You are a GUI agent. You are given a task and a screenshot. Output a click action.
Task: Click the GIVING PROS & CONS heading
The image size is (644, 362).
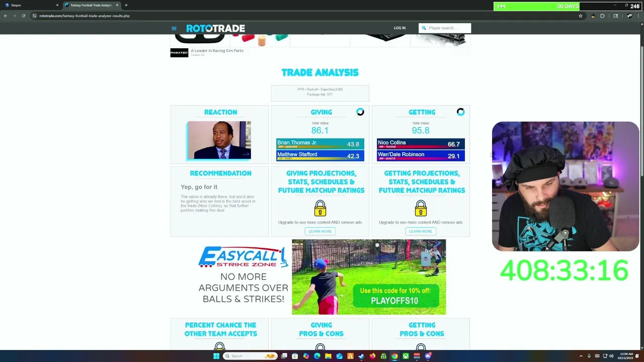(x=321, y=329)
